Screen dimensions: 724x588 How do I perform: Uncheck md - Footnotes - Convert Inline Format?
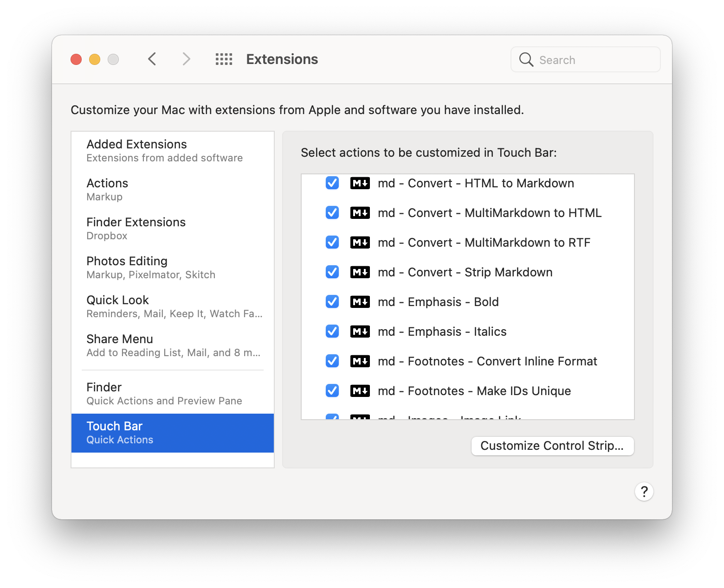click(332, 361)
